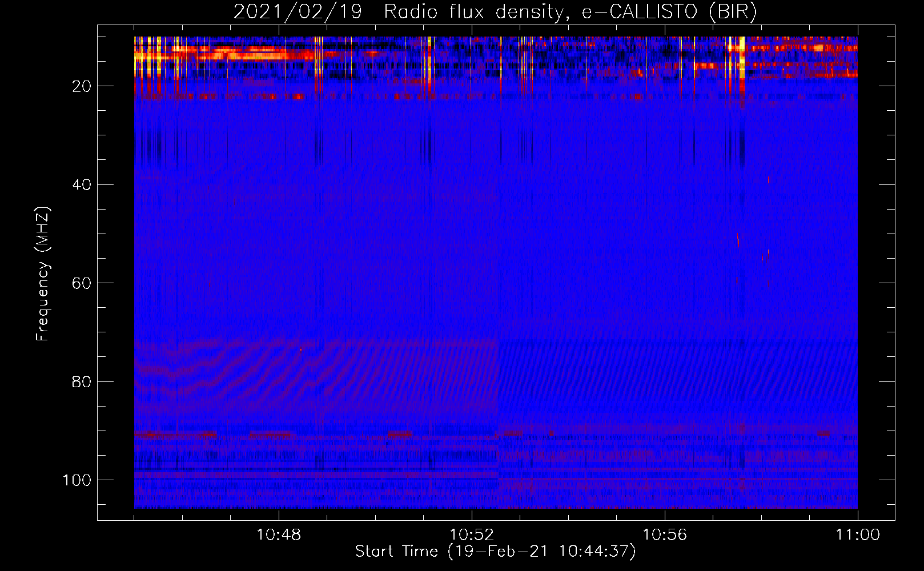Viewport: 924px width, 571px height.
Task: Click the 100 MHz frequency tick label
Action: [x=77, y=480]
